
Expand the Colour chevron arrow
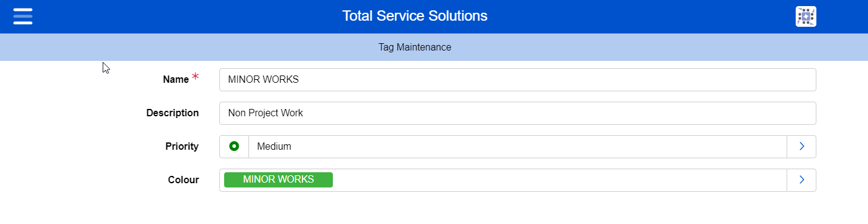click(x=801, y=180)
